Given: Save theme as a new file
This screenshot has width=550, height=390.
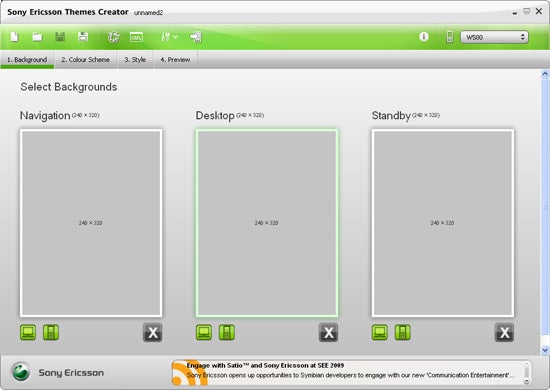Looking at the screenshot, I should (x=83, y=37).
